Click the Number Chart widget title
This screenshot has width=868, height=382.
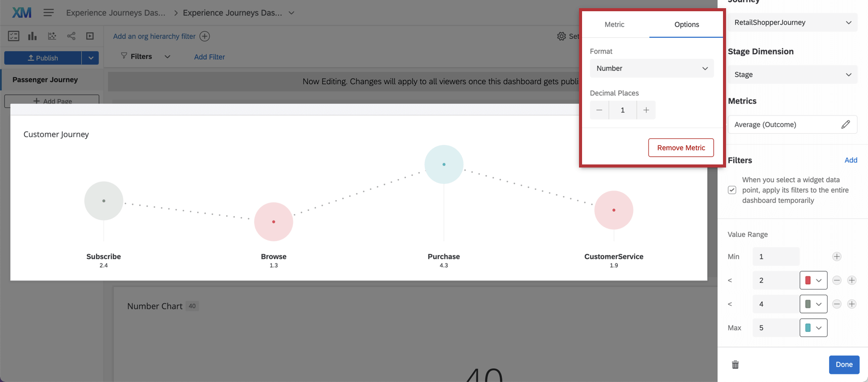(155, 306)
